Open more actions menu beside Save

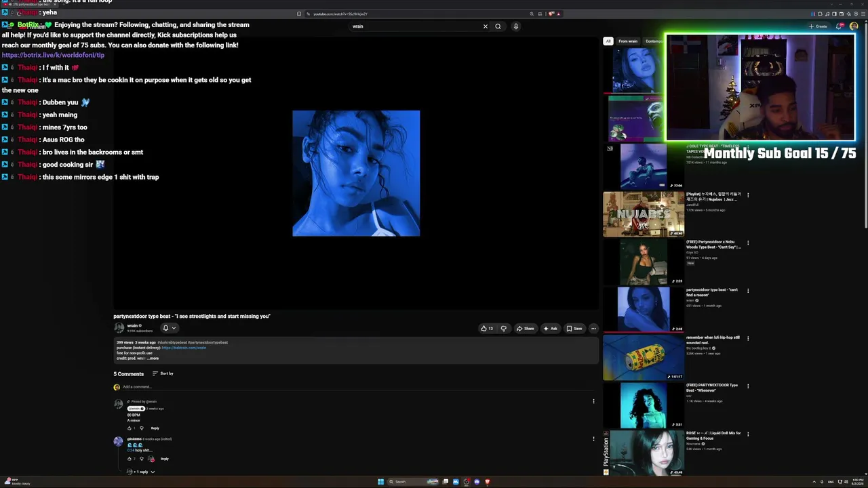[593, 329]
